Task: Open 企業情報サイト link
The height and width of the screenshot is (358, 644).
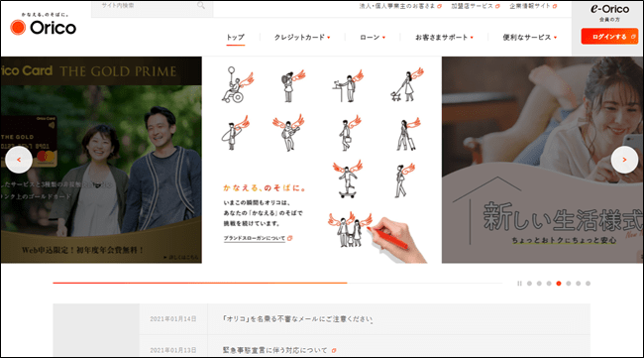Action: click(x=533, y=6)
